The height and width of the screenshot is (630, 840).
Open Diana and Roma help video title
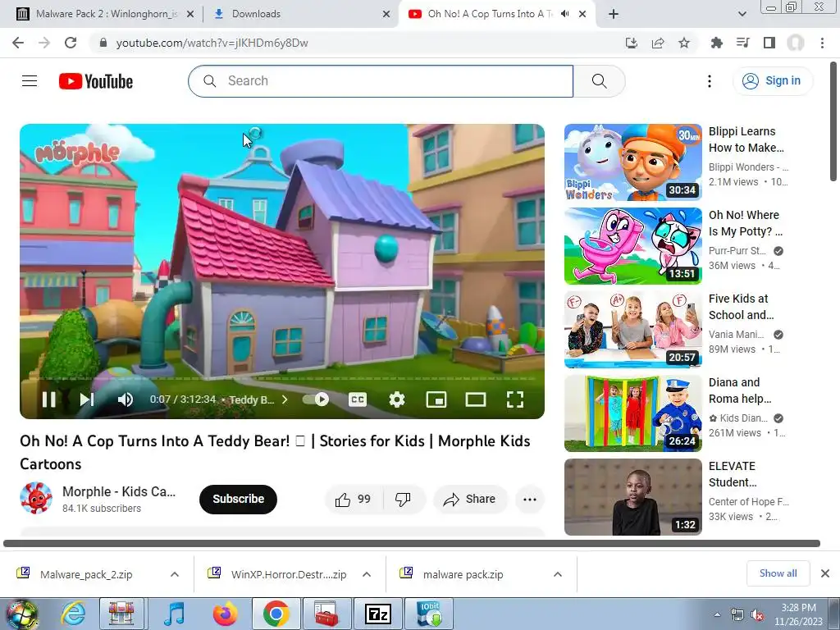tap(740, 390)
